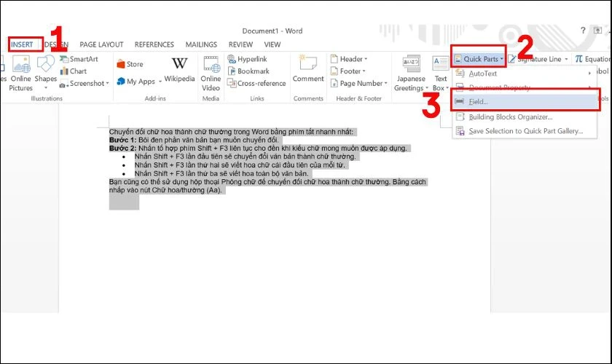Open Building Blocks Organizer...

(x=525, y=116)
